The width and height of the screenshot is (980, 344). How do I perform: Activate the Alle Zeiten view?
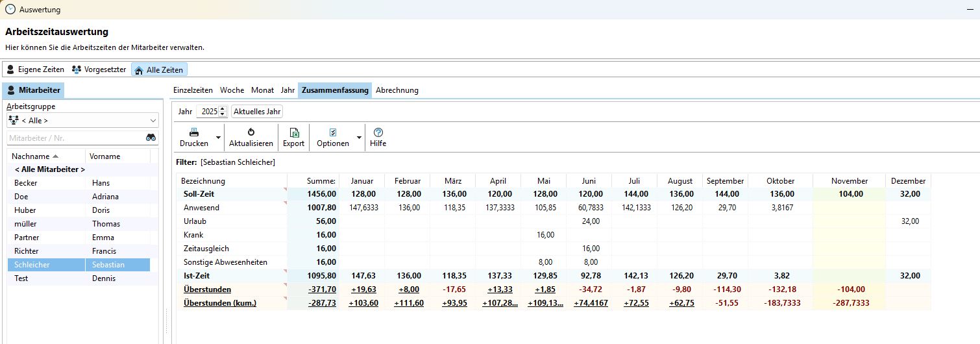159,69
